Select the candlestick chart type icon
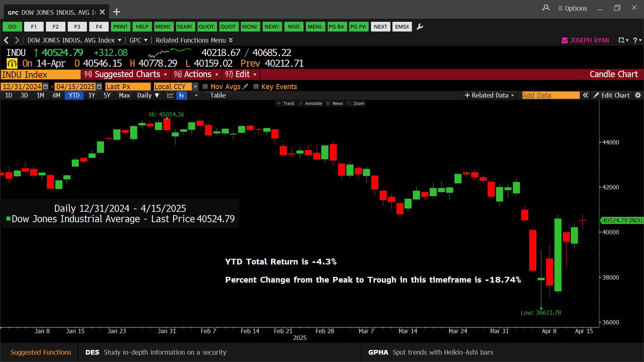Screen dimensions: 644x362 181,96
